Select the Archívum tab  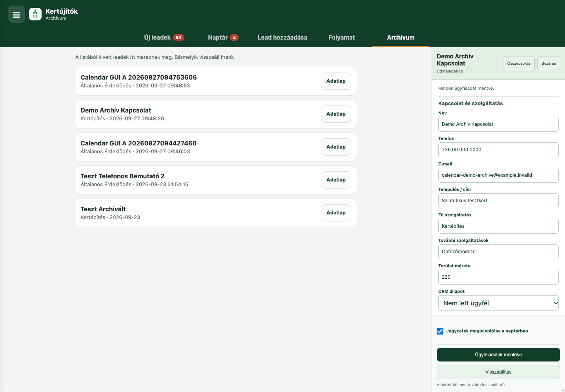coord(401,38)
